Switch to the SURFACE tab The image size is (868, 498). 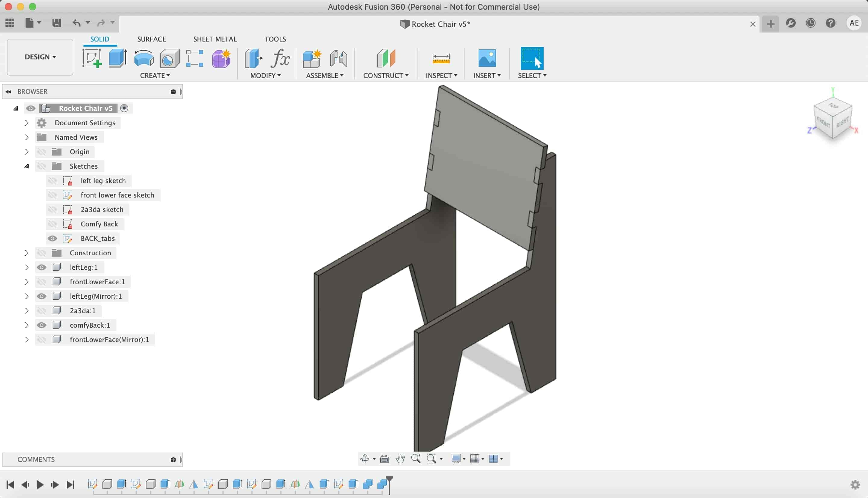coord(152,39)
